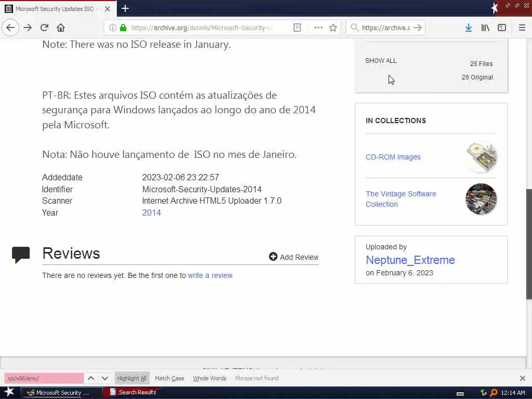532x399 pixels.
Task: Find next match arrow
Action: [x=105, y=378]
